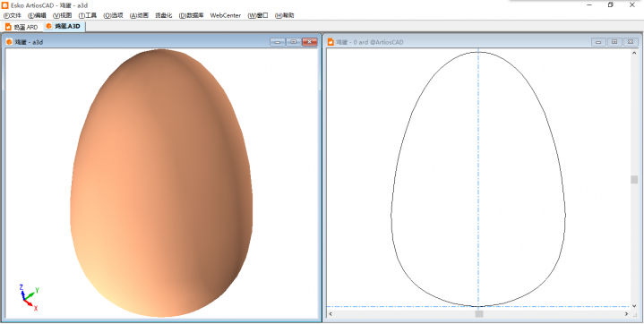The height and width of the screenshot is (324, 644).
Task: Open the menu left of 数据库
Action: pyautogui.click(x=164, y=15)
